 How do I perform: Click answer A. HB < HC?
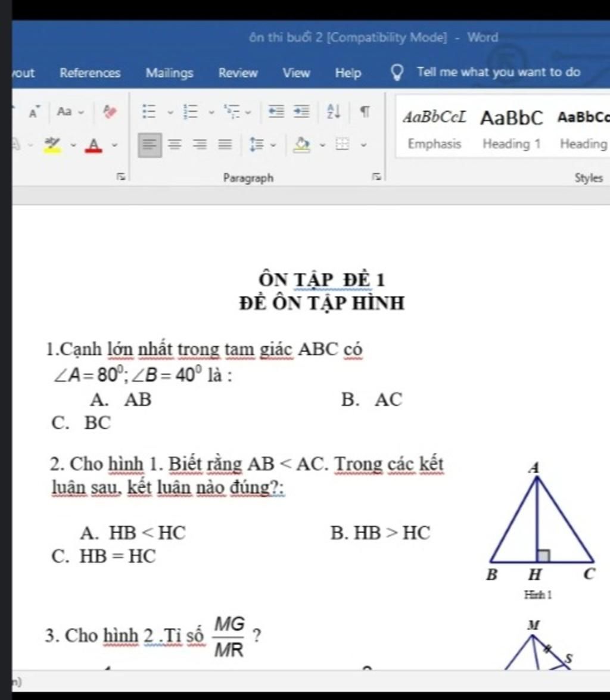pos(133,533)
